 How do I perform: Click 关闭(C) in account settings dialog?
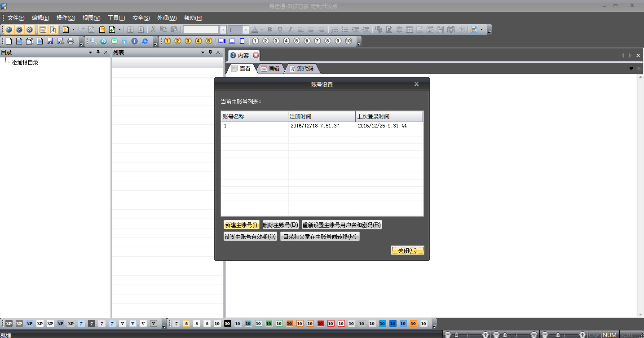coord(407,250)
